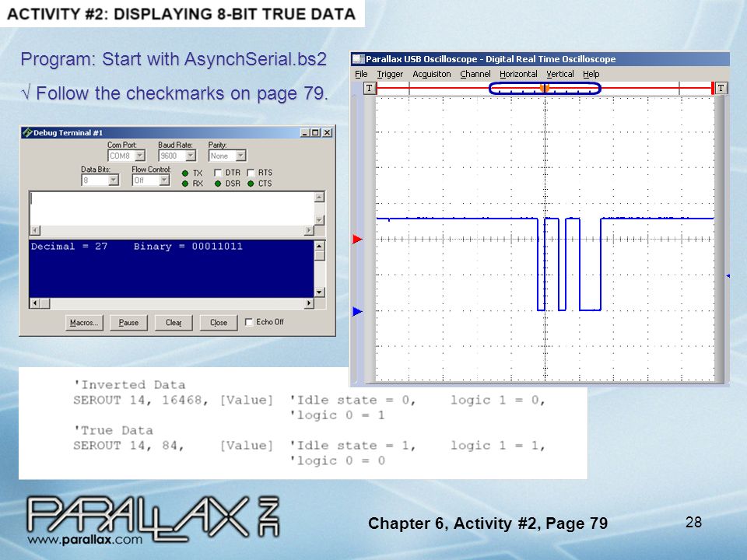Click the "'True Data" comment

point(113,430)
